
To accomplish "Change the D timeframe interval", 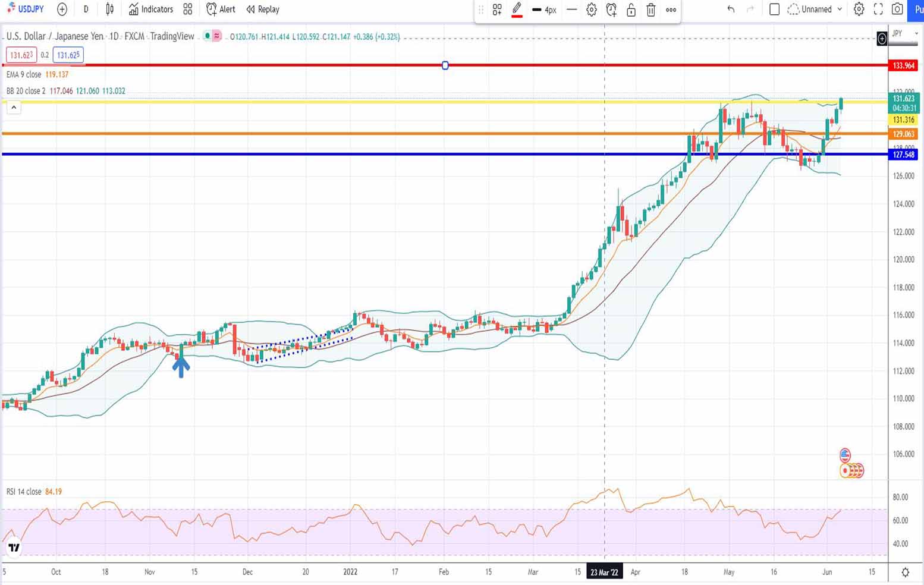I will [86, 10].
